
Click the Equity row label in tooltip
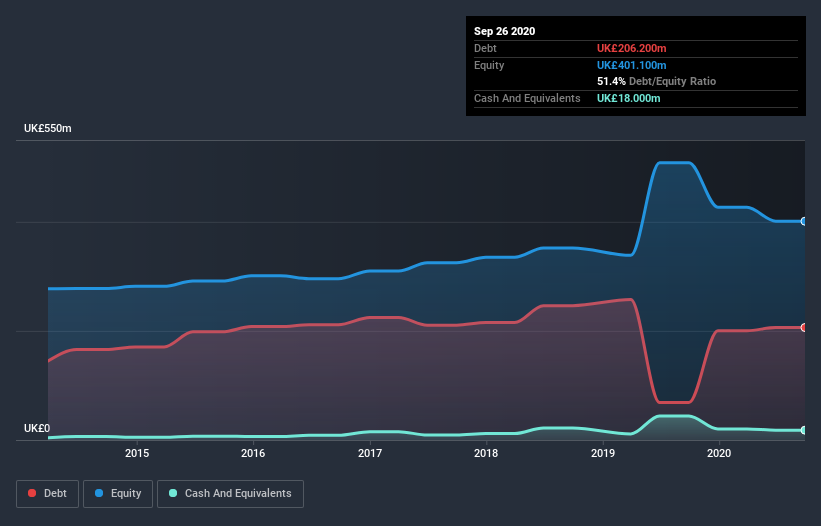489,65
